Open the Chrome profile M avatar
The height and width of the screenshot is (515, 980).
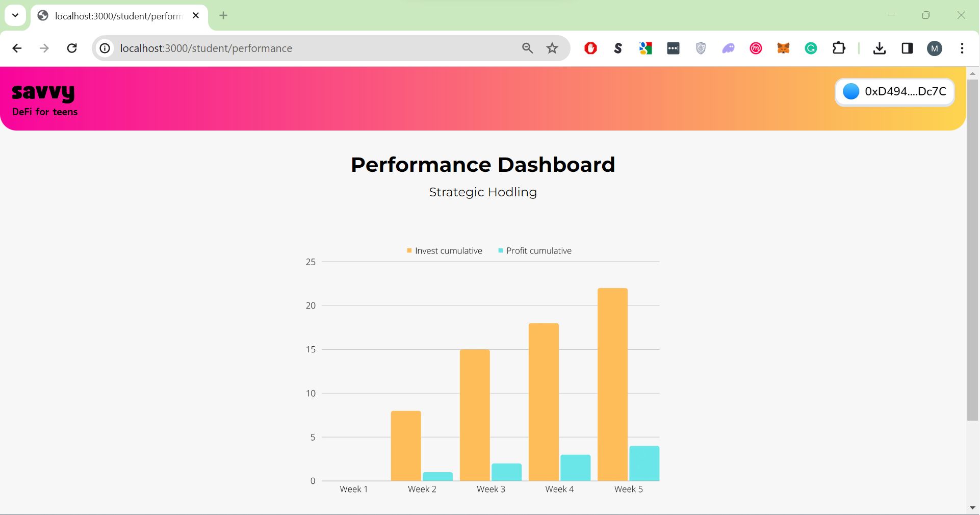pos(934,48)
